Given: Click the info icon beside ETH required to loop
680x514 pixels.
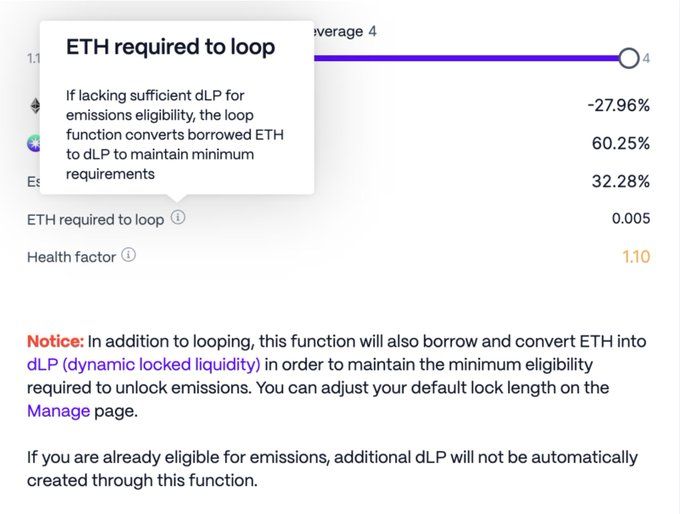Looking at the screenshot, I should point(178,218).
